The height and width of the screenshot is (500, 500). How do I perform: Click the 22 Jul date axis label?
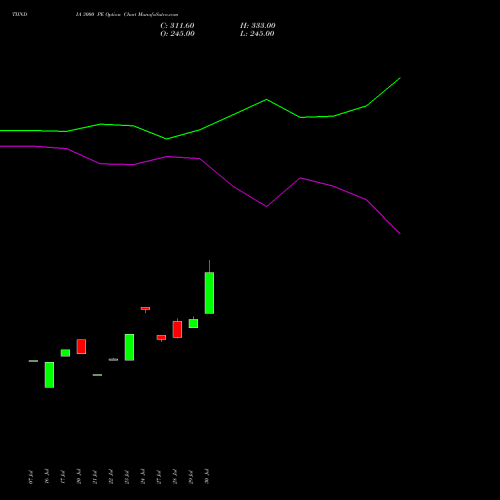pyautogui.click(x=111, y=476)
